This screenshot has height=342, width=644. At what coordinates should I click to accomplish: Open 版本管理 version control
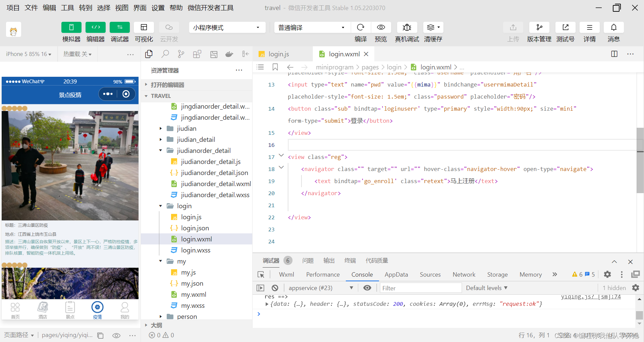click(x=539, y=27)
